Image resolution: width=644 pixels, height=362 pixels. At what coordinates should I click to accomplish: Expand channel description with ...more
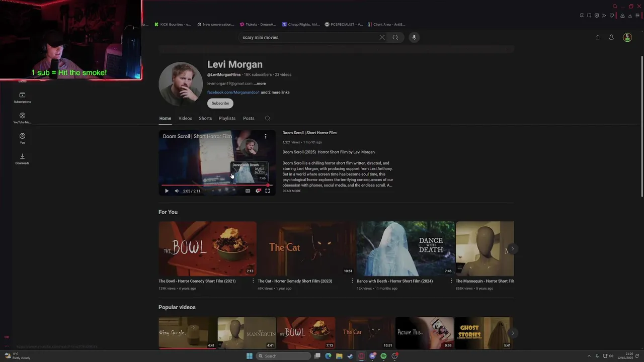coord(260,83)
